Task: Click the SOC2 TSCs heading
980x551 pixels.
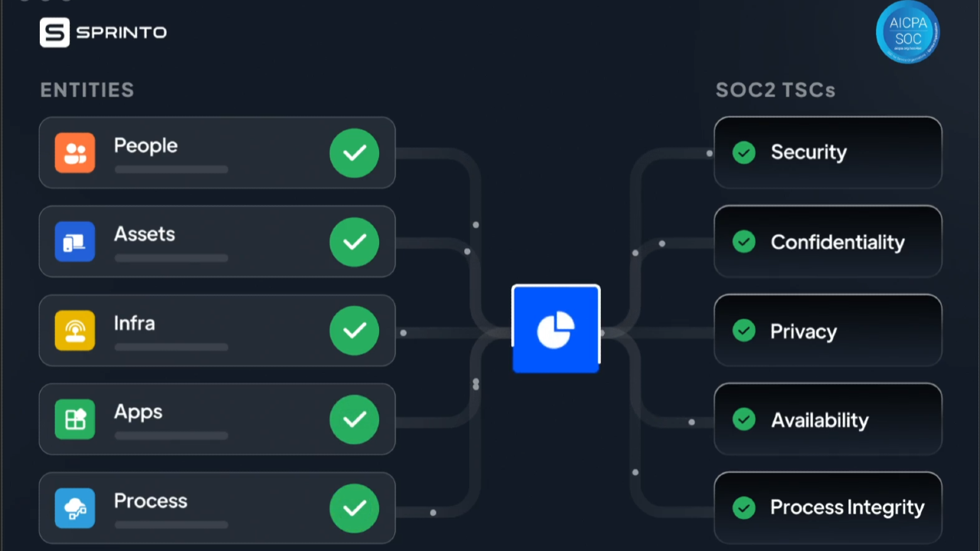Action: [x=775, y=90]
